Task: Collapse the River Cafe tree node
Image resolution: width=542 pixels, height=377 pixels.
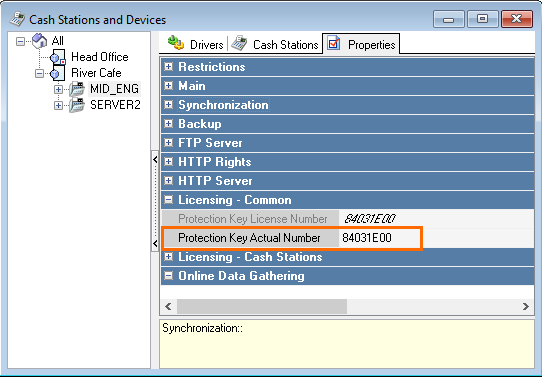Action: [x=39, y=74]
